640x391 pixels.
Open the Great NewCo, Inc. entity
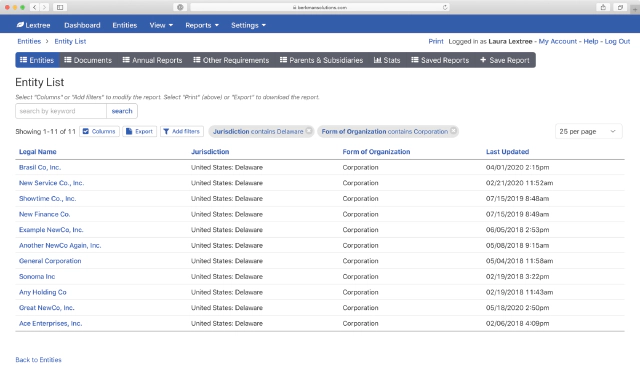(x=47, y=308)
